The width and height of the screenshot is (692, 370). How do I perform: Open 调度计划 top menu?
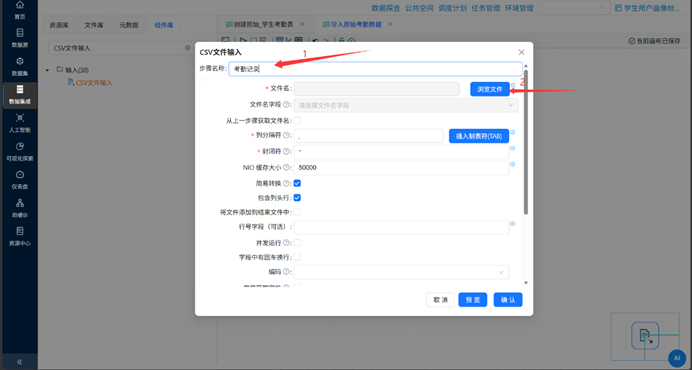pyautogui.click(x=452, y=8)
